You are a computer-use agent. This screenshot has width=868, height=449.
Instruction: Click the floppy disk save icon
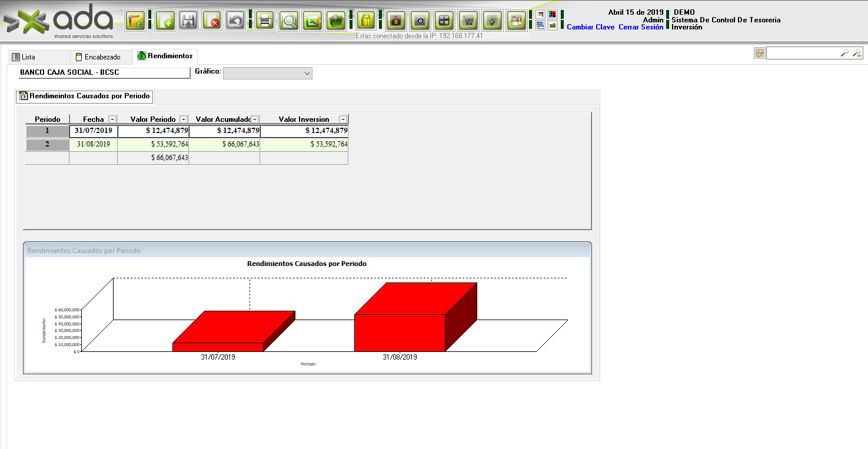[188, 21]
